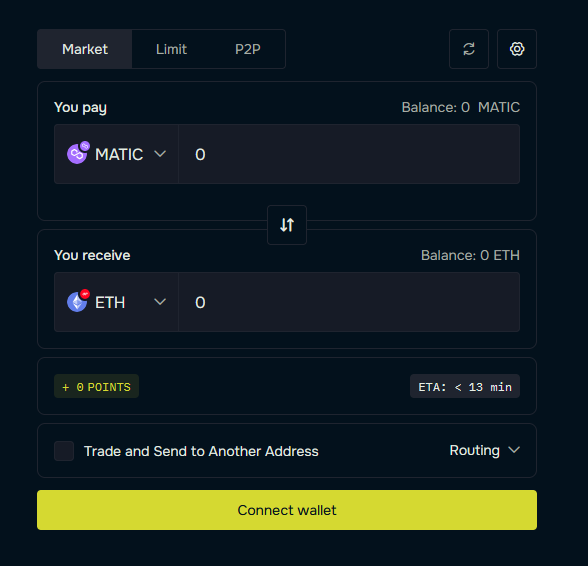The image size is (588, 566).
Task: Expand the MATIC token dropdown chevron
Action: click(160, 154)
